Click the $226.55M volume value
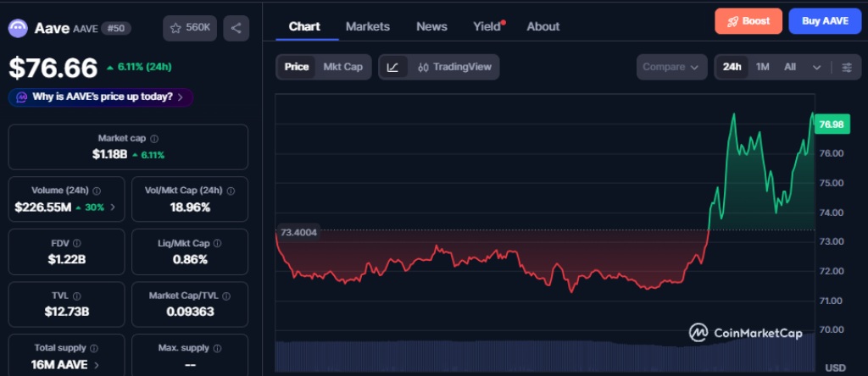 [43, 207]
